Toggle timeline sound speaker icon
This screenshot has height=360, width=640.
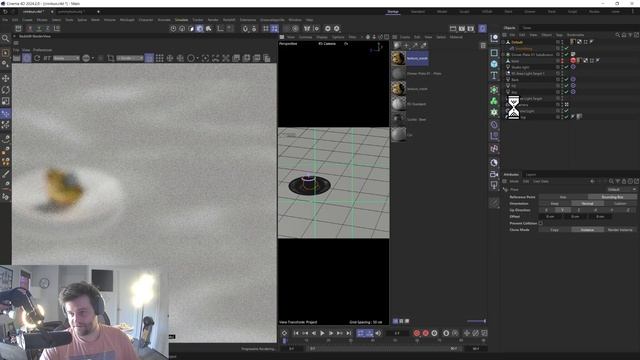pos(378,333)
